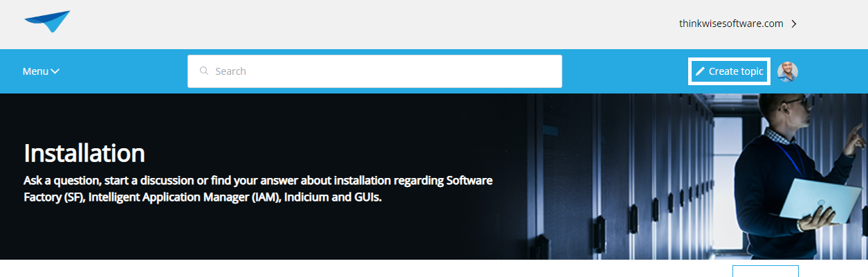Screen dimensions: 868x277
Task: Click the outlined button below the banner
Action: coord(766,271)
